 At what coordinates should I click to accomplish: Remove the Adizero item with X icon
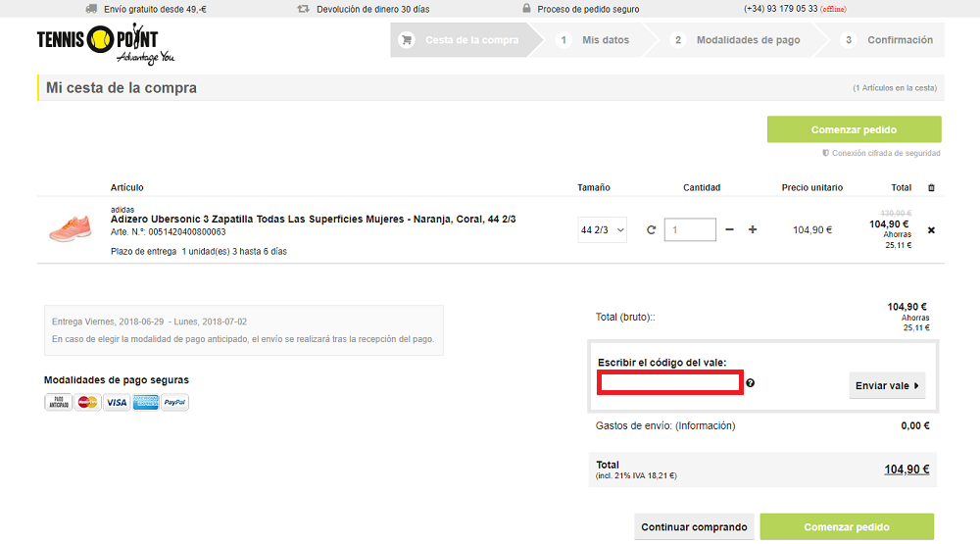931,230
